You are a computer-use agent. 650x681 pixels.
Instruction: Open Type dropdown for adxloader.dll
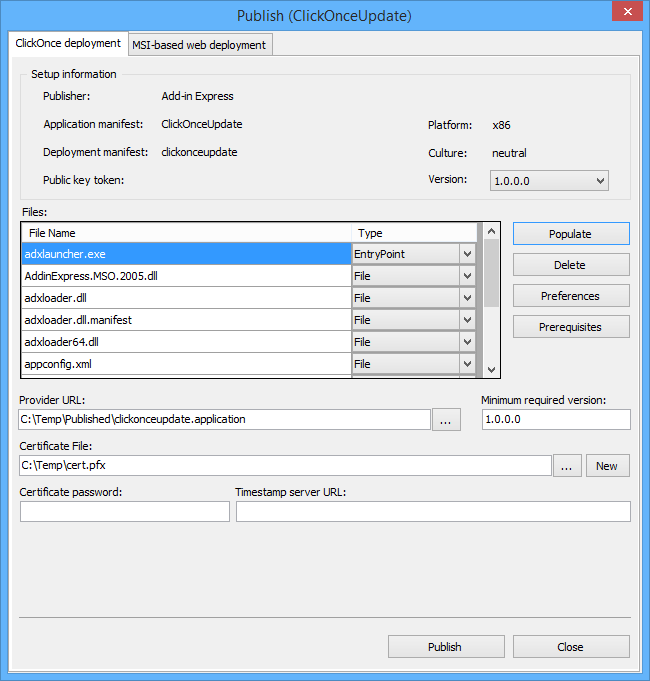467,298
